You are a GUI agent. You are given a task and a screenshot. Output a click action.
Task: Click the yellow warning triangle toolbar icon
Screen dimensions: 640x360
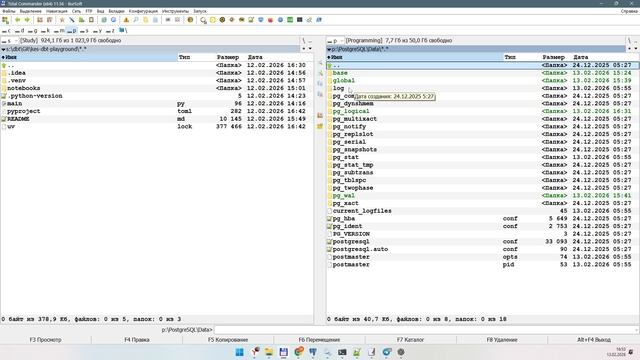coord(126,20)
